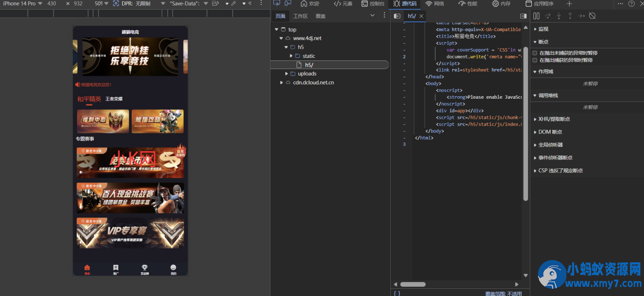Collapse the www.4dj.net tree node
The width and height of the screenshot is (644, 296).
tap(281, 38)
